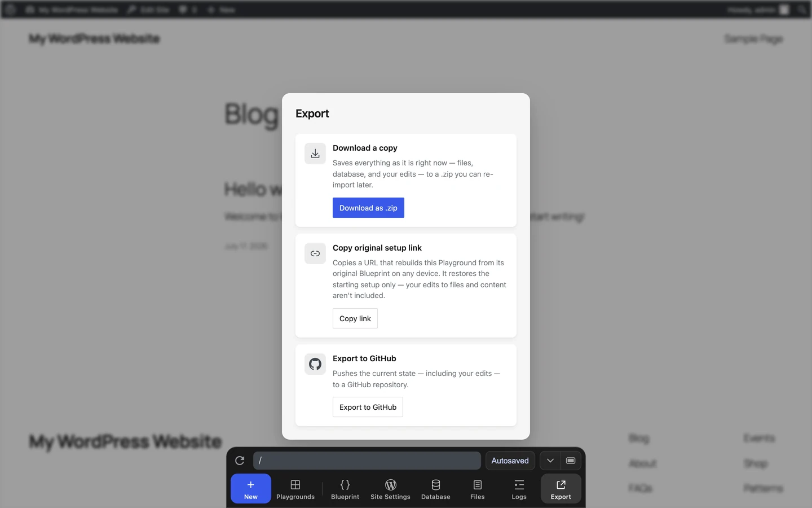Open the Playgrounds list
Viewport: 812px width, 508px height.
coord(295,489)
